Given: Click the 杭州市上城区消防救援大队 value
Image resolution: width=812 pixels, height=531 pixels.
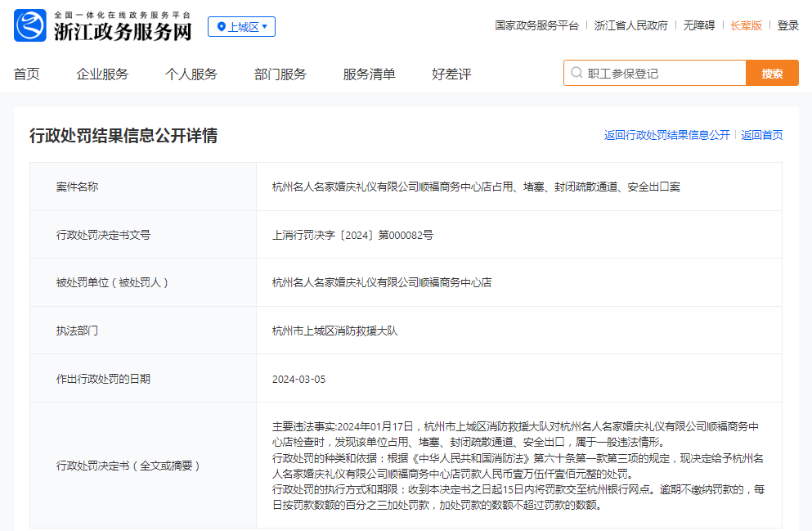Looking at the screenshot, I should click(x=334, y=331).
